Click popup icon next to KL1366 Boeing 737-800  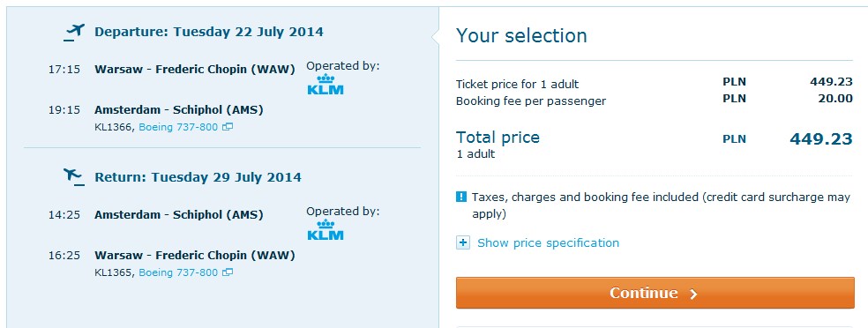pos(228,127)
